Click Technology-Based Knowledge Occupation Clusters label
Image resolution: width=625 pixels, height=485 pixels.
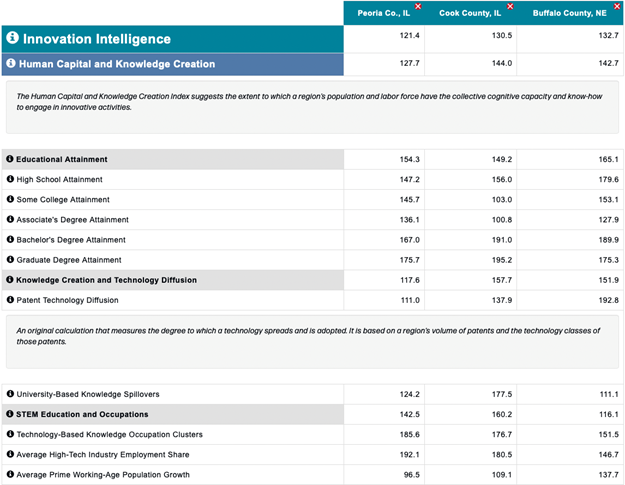click(110, 435)
